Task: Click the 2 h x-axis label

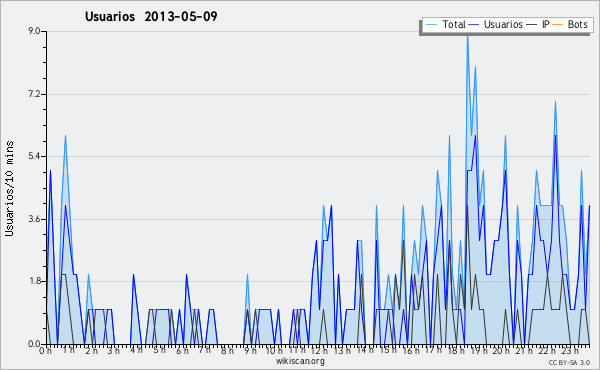Action: point(91,350)
